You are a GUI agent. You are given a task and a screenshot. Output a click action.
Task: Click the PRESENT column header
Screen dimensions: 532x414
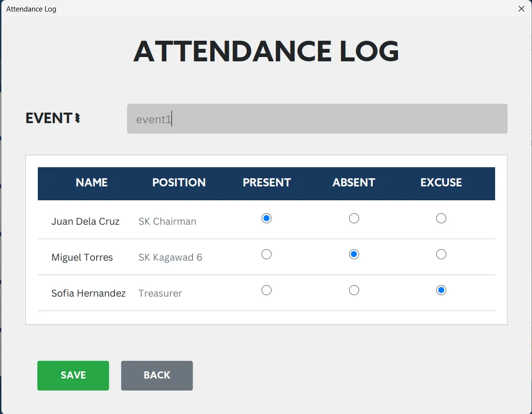pyautogui.click(x=267, y=183)
